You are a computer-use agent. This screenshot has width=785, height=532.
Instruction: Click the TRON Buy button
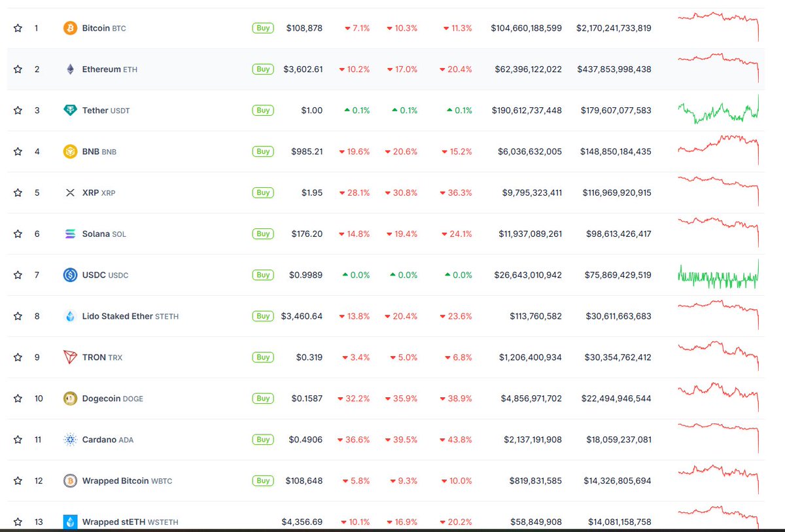(263, 358)
